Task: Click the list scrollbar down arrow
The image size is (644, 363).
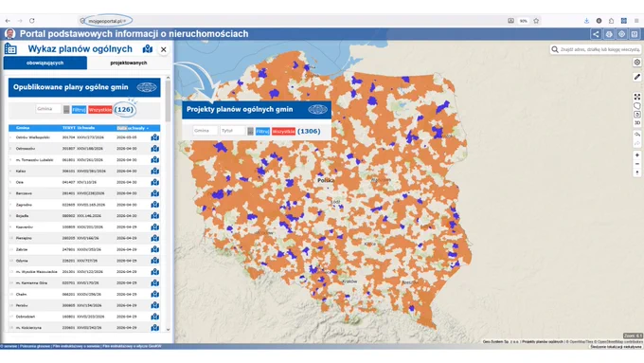Action: click(168, 329)
